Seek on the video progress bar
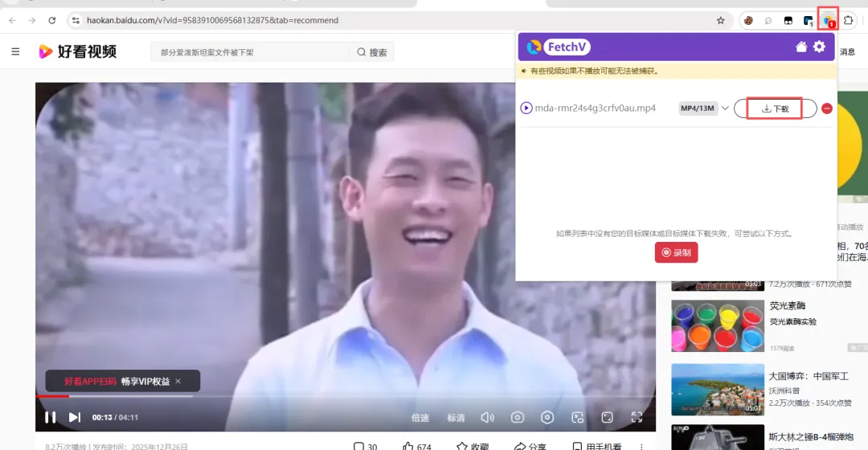Image resolution: width=868 pixels, height=450 pixels. 346,396
